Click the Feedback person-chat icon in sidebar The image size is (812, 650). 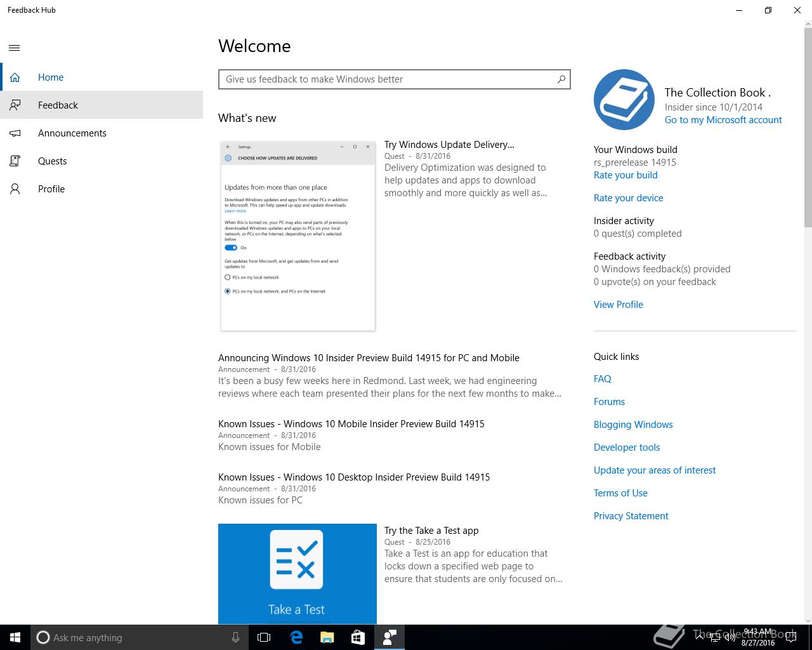click(15, 105)
